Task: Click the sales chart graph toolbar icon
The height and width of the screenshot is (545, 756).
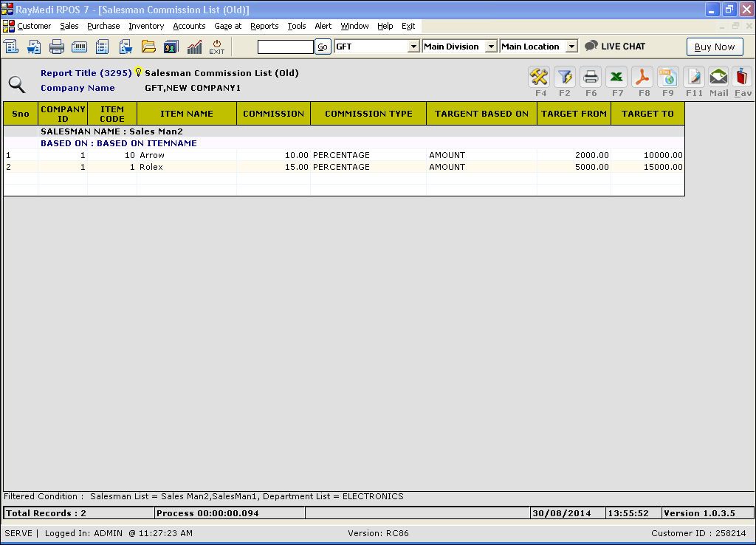Action: point(194,47)
